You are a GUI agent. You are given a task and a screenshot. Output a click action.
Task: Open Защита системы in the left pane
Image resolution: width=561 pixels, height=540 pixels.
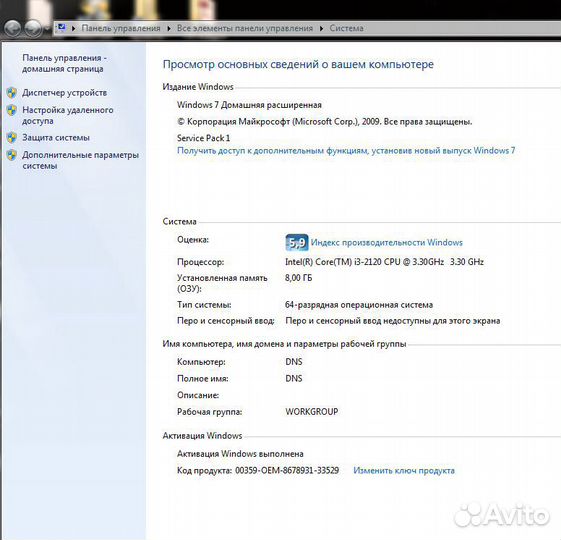pyautogui.click(x=56, y=138)
